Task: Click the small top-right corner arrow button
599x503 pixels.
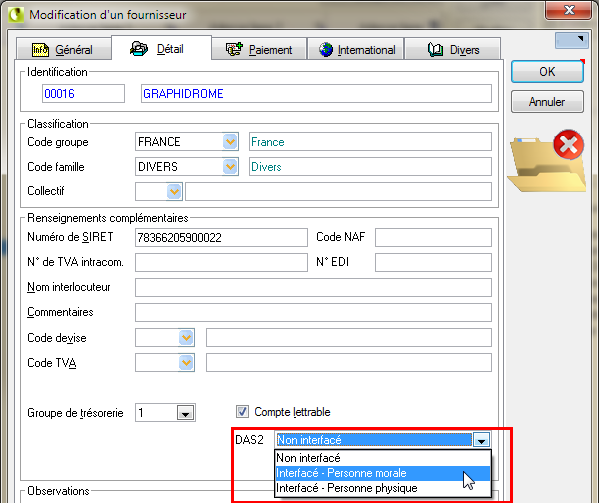Action: (x=571, y=40)
